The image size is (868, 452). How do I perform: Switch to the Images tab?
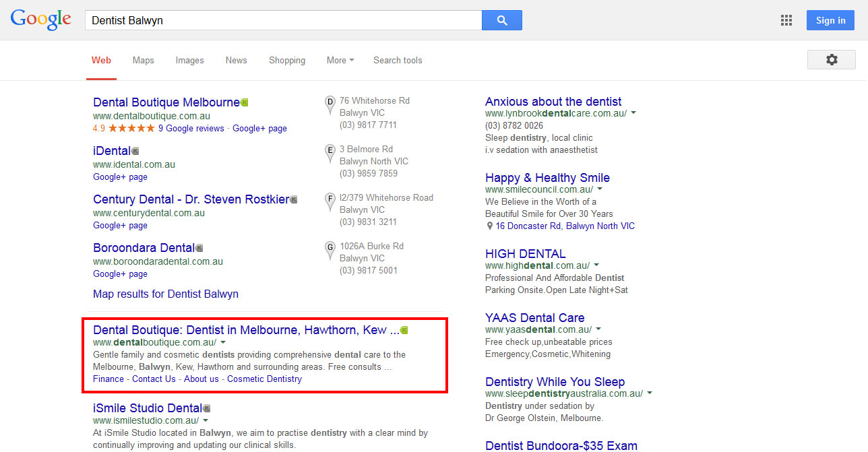(190, 60)
